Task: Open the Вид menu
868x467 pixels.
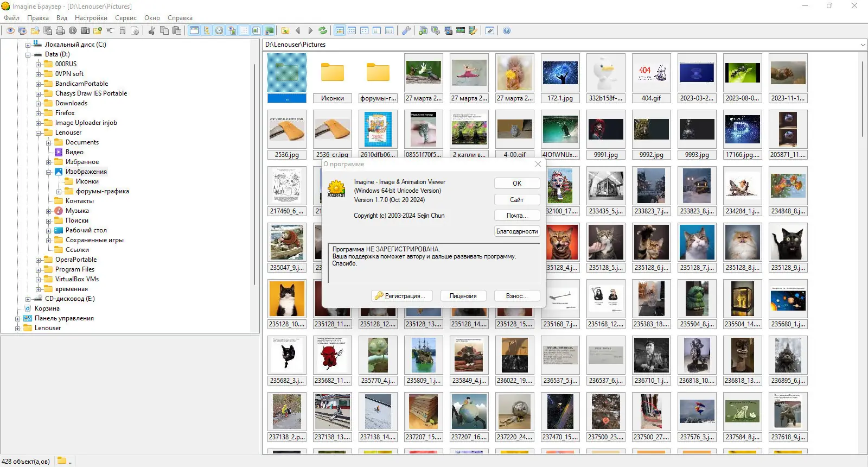Action: tap(62, 18)
